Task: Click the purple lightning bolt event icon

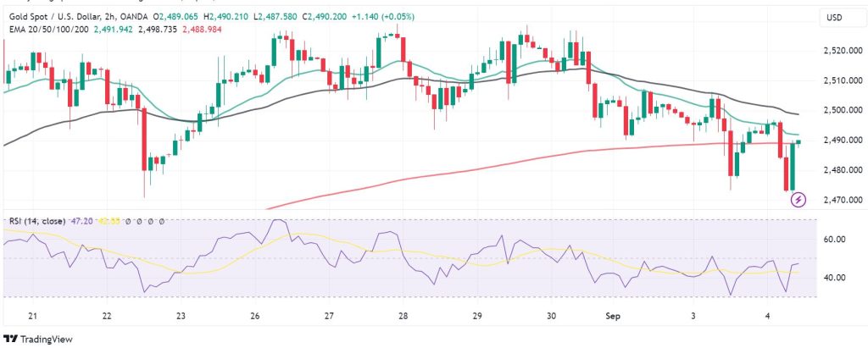Action: [798, 200]
